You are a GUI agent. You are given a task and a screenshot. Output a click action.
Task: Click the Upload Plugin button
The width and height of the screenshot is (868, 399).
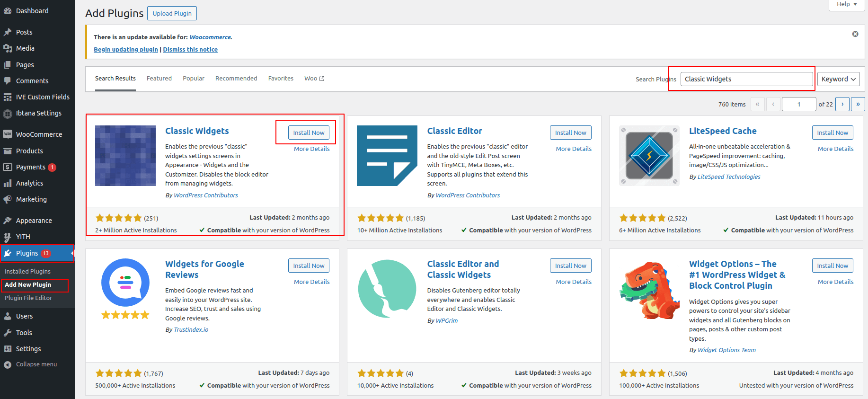(x=172, y=13)
